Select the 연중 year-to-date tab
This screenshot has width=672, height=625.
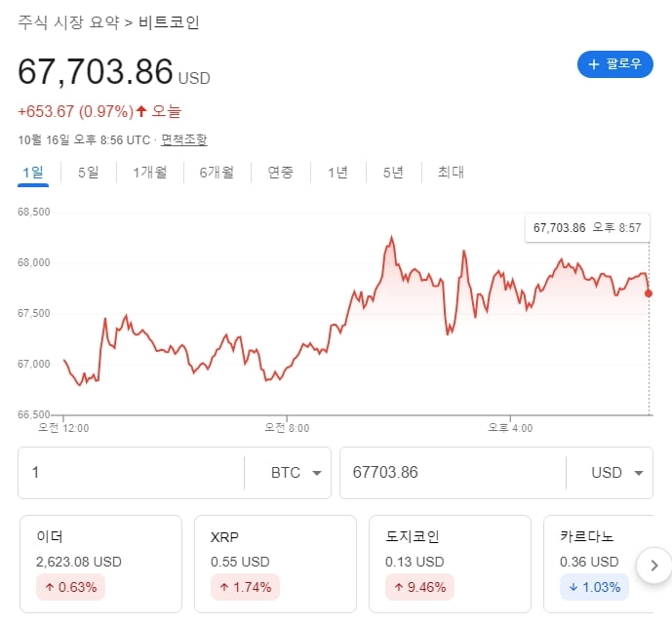(281, 173)
